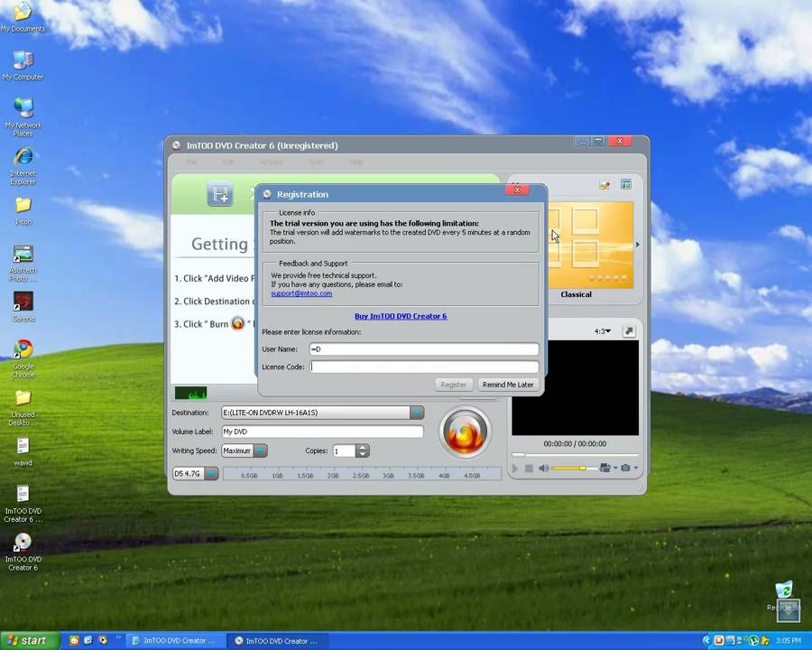The height and width of the screenshot is (650, 812).
Task: Click the menu template layout icon
Action: tap(626, 184)
